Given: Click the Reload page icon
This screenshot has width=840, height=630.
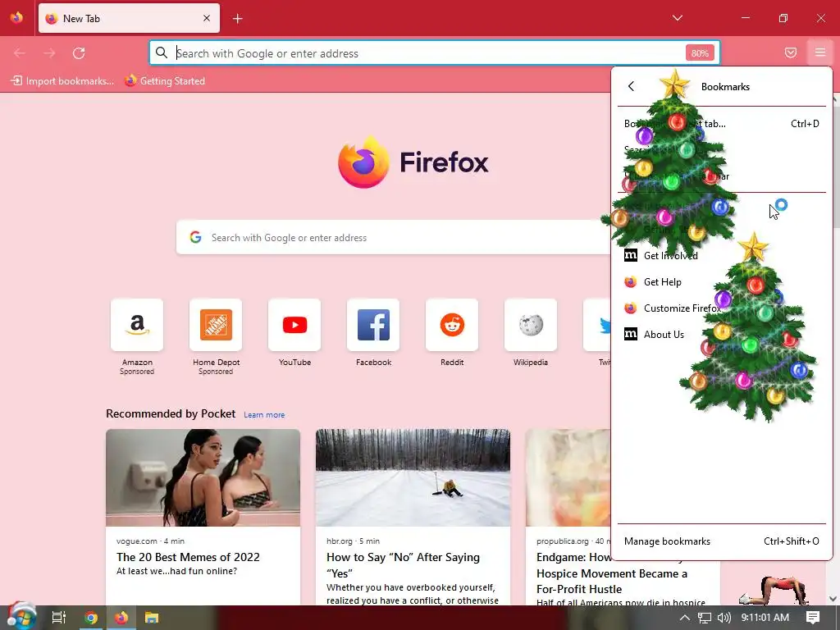Looking at the screenshot, I should (79, 53).
